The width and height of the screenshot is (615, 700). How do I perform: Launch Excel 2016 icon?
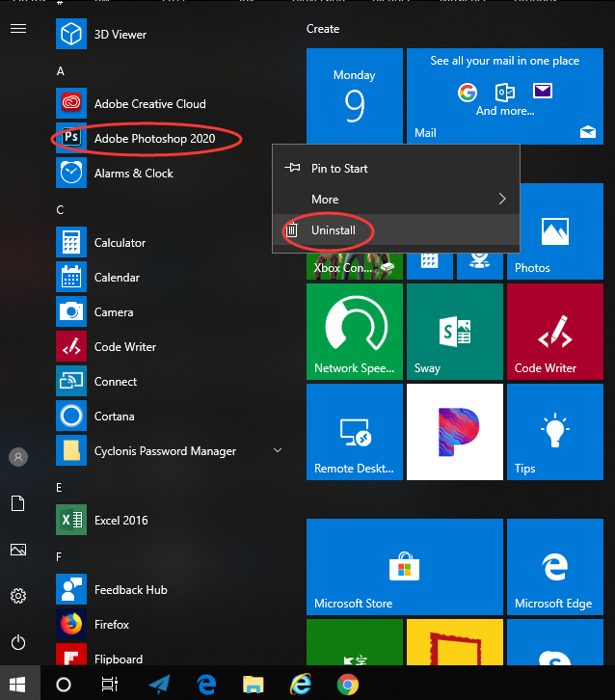pos(71,520)
